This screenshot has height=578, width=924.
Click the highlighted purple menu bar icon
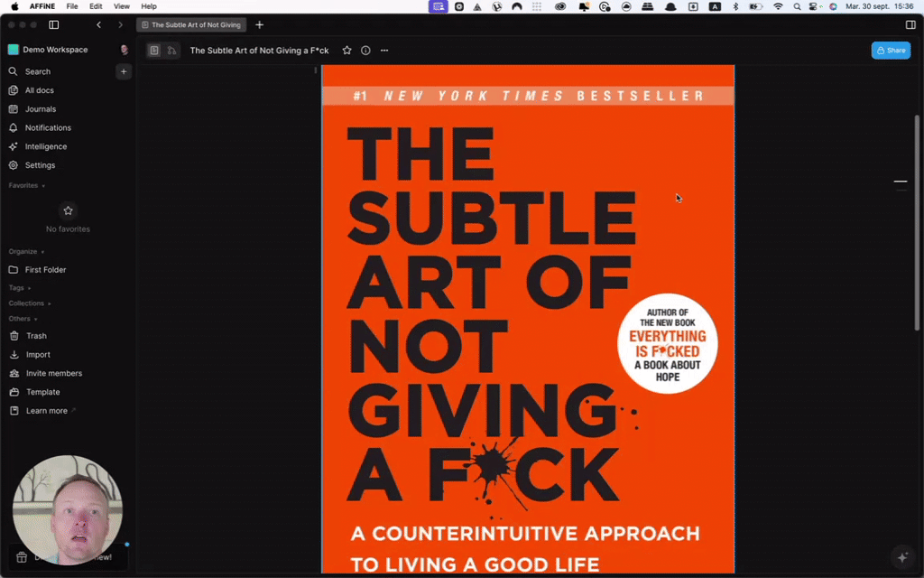[x=438, y=6]
